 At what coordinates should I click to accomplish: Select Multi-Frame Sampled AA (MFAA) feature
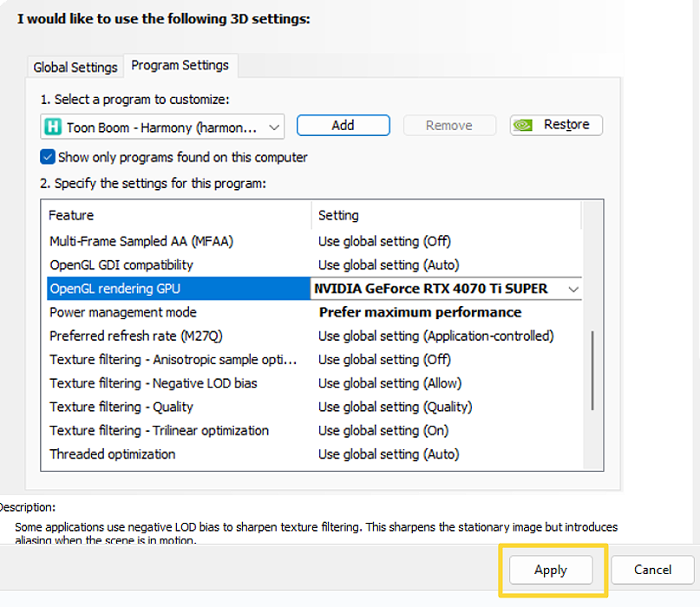pos(141,241)
